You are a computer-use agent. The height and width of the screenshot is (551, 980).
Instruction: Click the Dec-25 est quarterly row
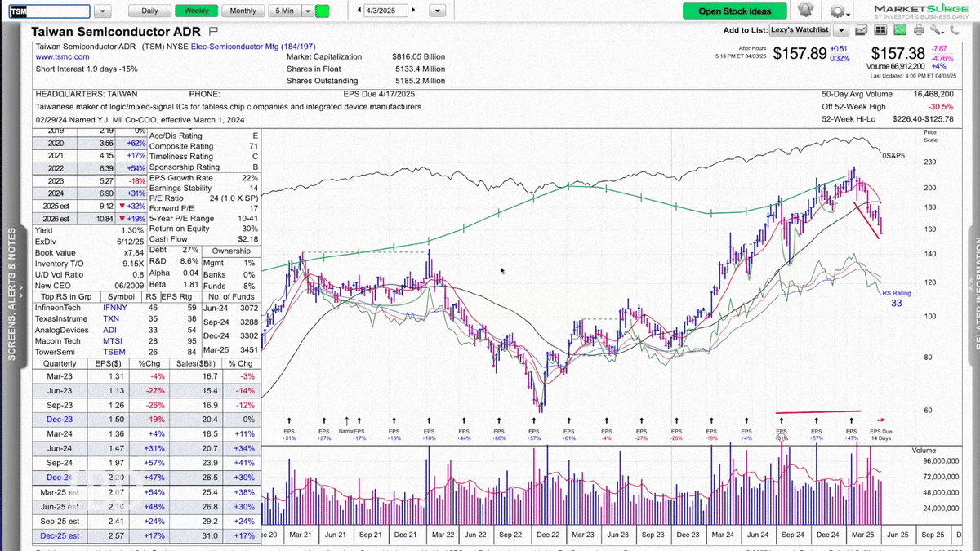pyautogui.click(x=147, y=535)
